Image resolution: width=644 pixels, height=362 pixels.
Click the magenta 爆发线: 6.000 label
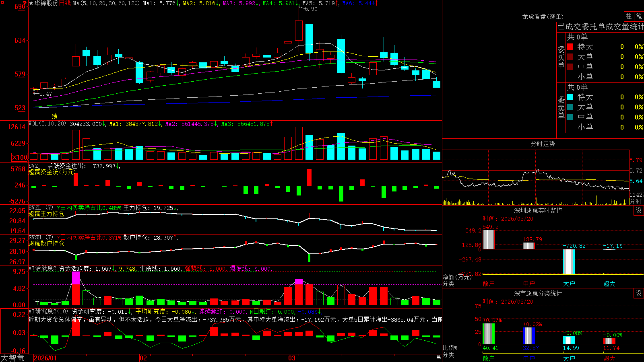[251, 268]
